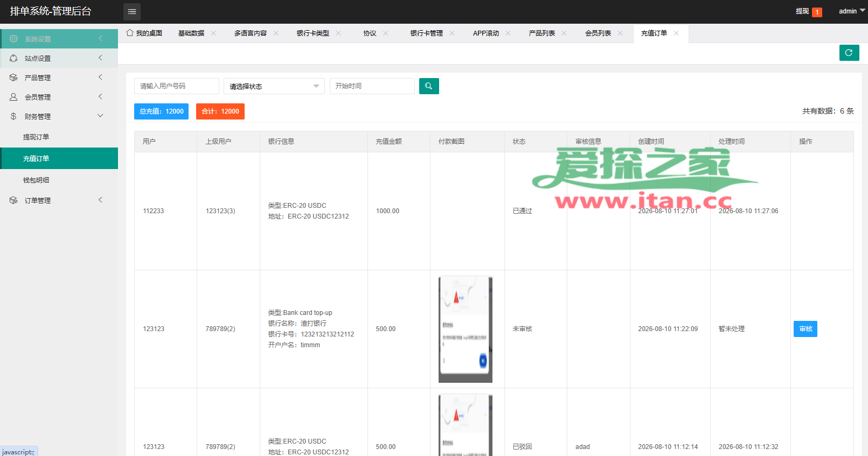868x456 pixels.
Task: Open 钱包明细 in the sidebar
Action: click(59, 180)
